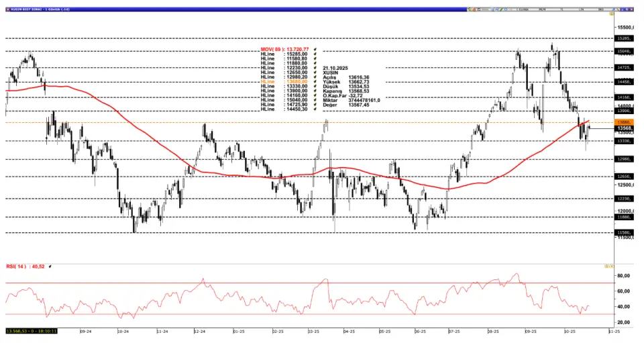Toggle the checkmark beside HLine 14450,30
The image size is (644, 343).
click(315, 109)
